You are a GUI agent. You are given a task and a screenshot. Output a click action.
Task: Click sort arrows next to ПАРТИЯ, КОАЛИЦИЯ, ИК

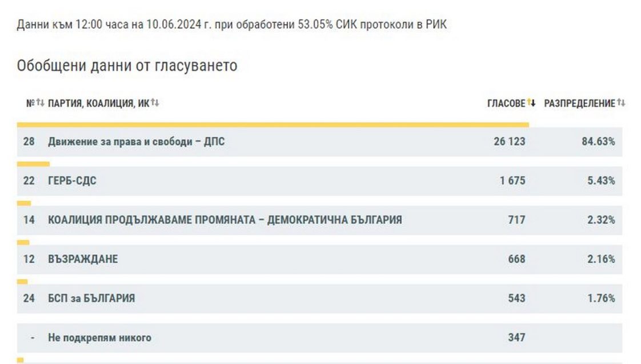(x=155, y=103)
